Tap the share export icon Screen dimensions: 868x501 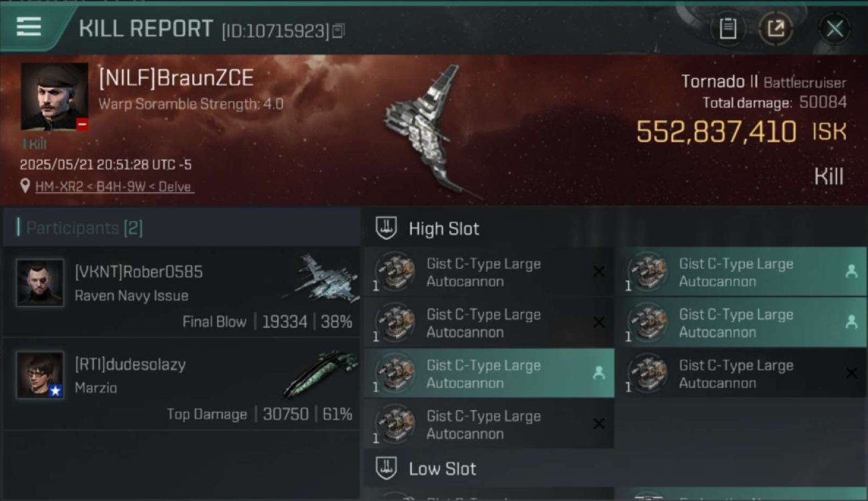pos(775,29)
